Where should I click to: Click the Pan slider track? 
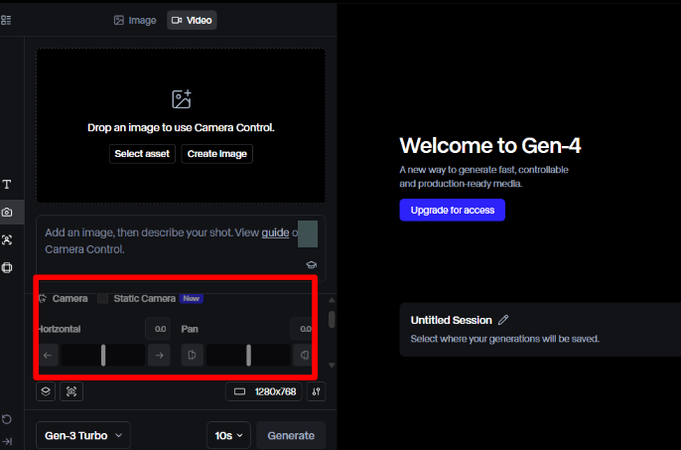tap(248, 355)
